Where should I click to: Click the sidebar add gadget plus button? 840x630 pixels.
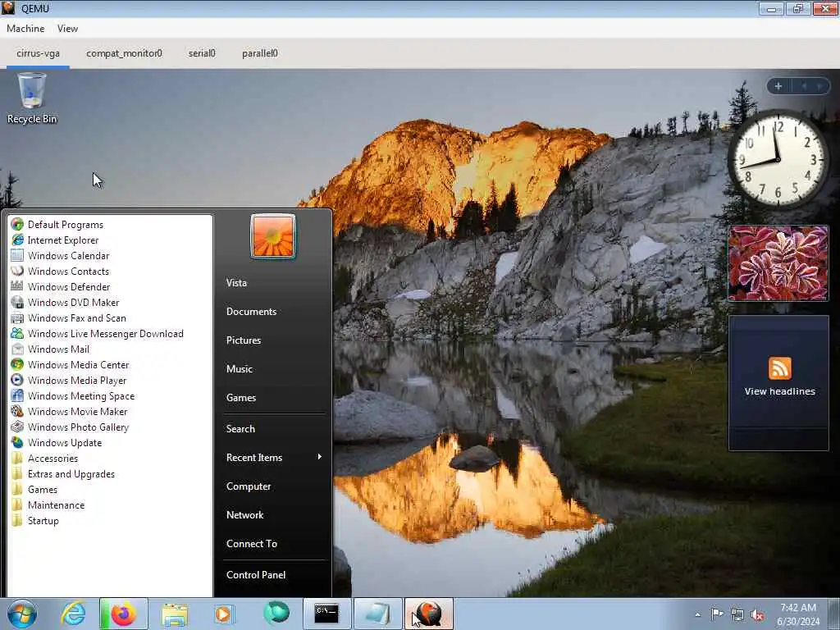tap(778, 85)
